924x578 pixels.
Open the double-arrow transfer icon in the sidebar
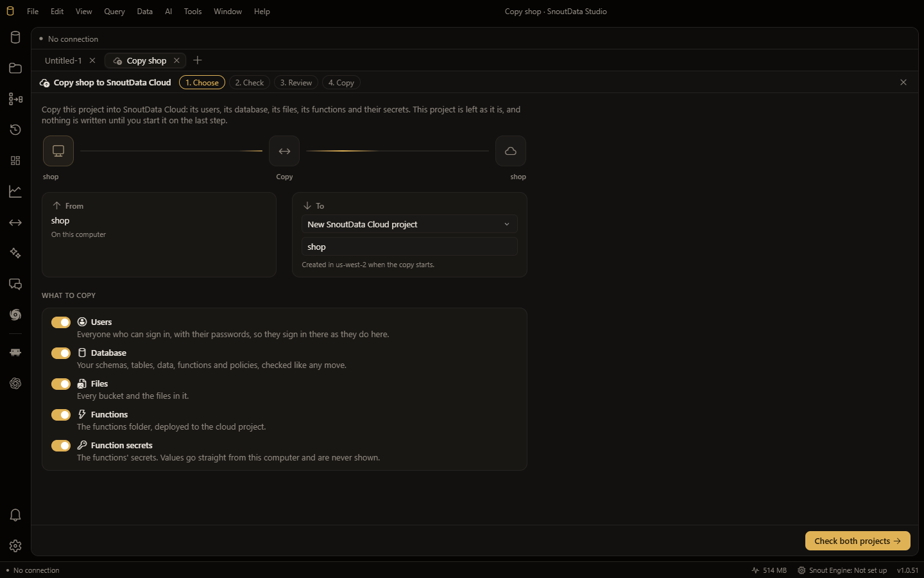click(15, 222)
